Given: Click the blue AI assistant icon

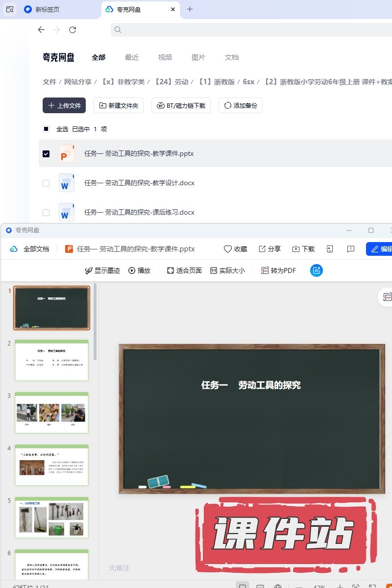Looking at the screenshot, I should tap(317, 270).
